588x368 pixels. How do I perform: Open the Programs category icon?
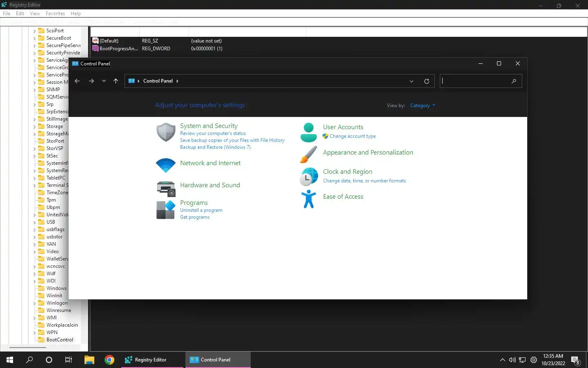[166, 210]
